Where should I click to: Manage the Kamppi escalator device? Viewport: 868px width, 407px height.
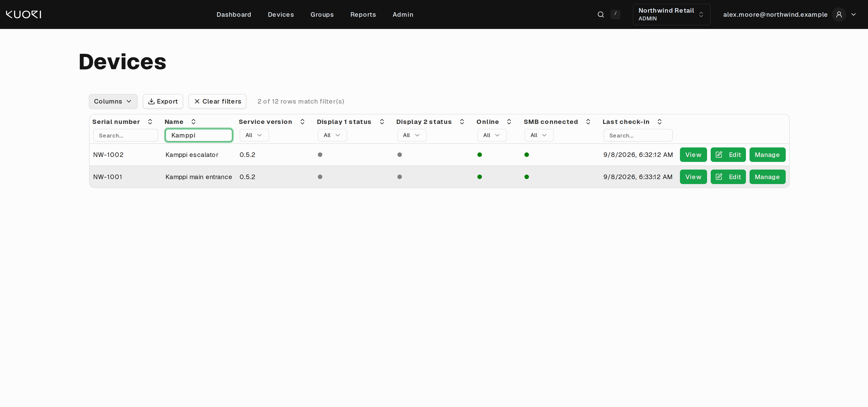click(x=767, y=155)
